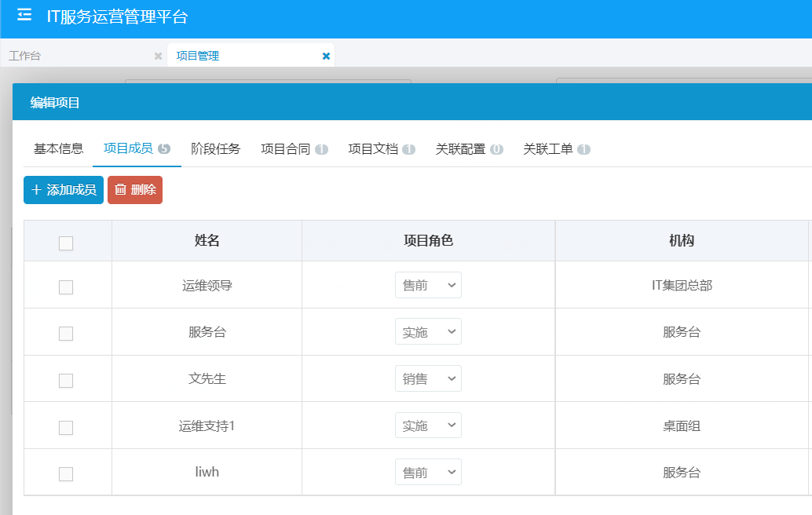
Task: Click the 添加成员 button
Action: tap(64, 189)
